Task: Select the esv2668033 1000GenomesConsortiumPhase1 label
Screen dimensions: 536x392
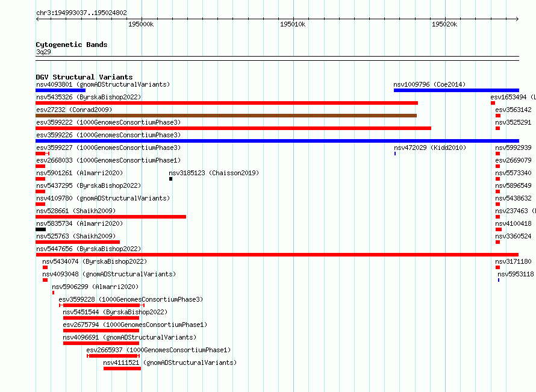Action: point(108,160)
